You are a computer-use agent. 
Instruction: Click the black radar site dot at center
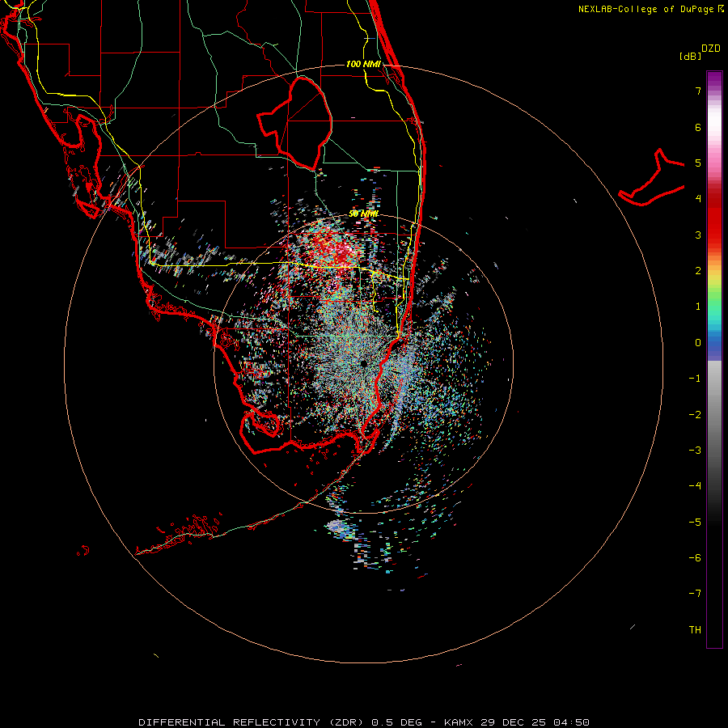pos(363,364)
